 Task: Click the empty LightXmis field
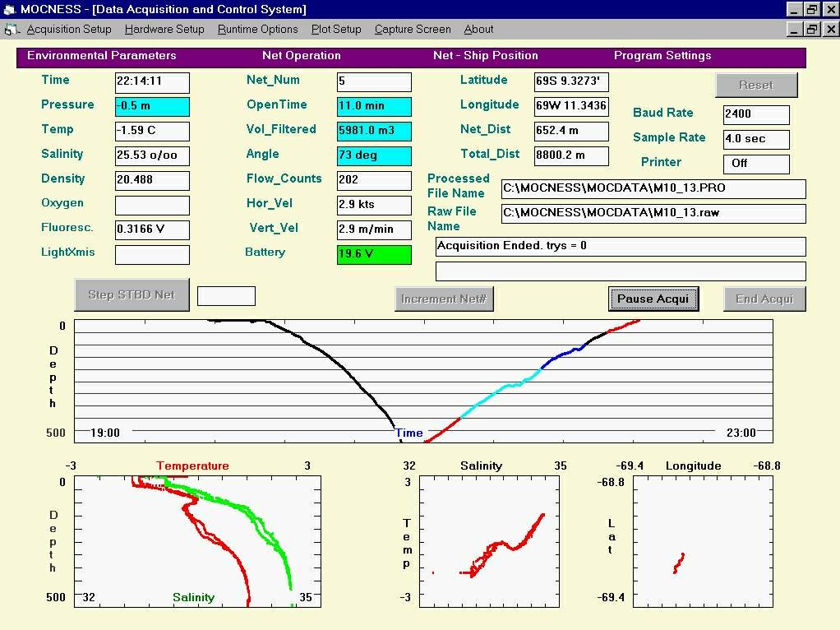pyautogui.click(x=152, y=255)
